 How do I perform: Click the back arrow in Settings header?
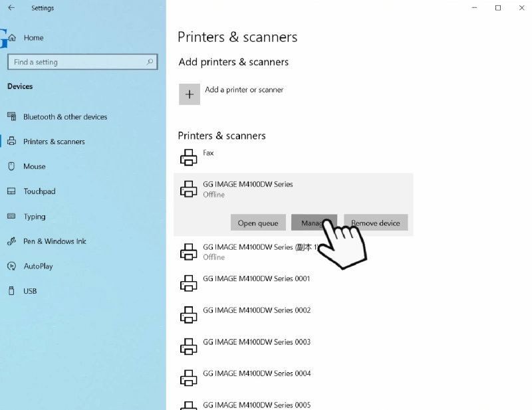point(11,8)
